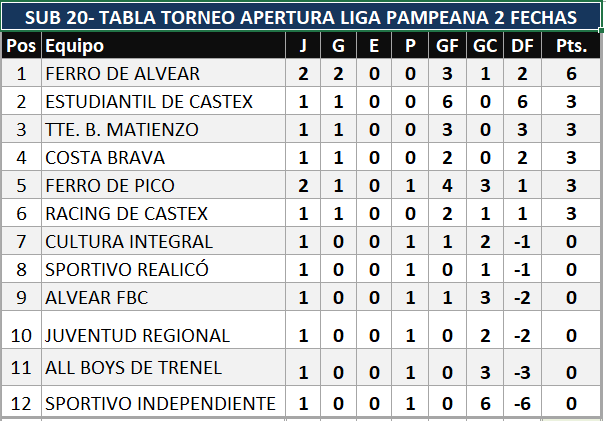Click the Equipo column header

(163, 46)
